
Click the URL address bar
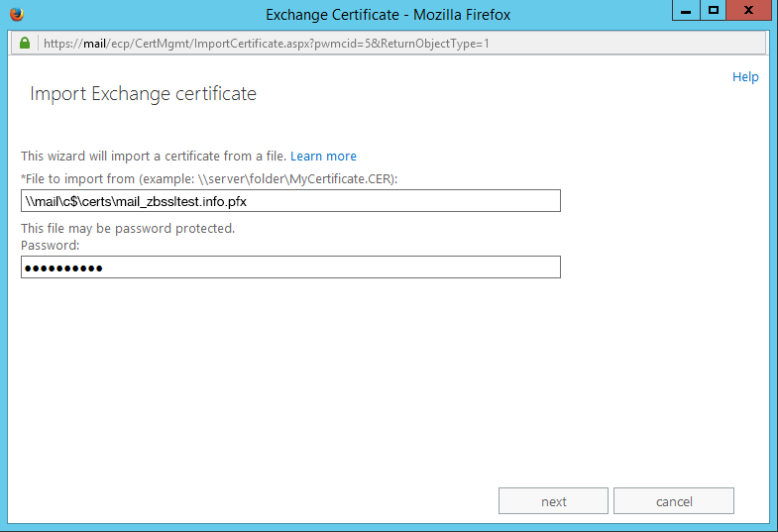coord(396,44)
